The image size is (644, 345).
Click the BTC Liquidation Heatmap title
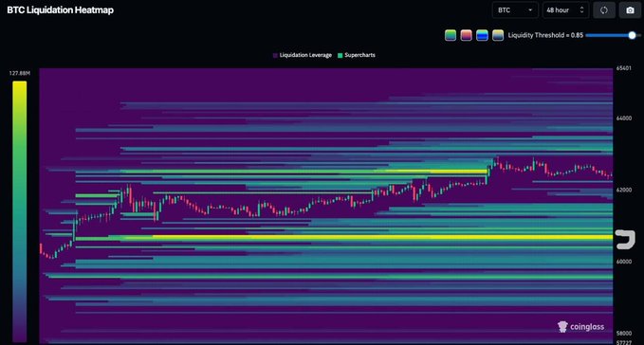pyautogui.click(x=61, y=10)
